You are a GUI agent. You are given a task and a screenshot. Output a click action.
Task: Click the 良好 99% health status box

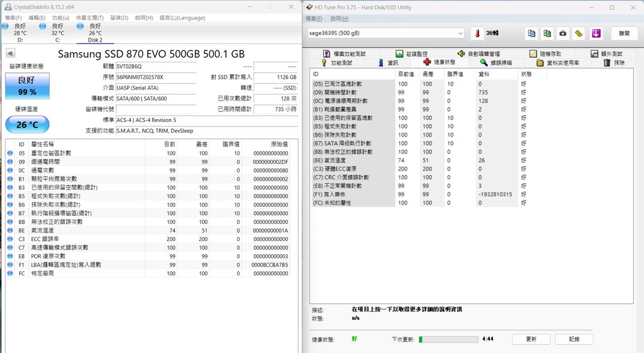[27, 86]
